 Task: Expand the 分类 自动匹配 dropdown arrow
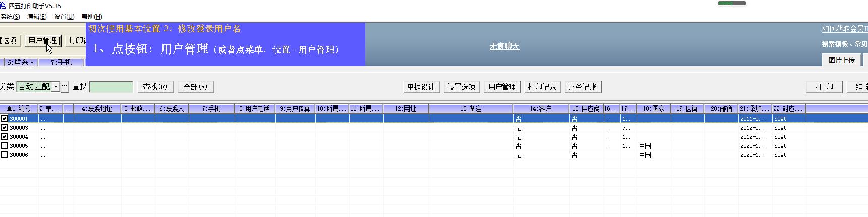56,87
